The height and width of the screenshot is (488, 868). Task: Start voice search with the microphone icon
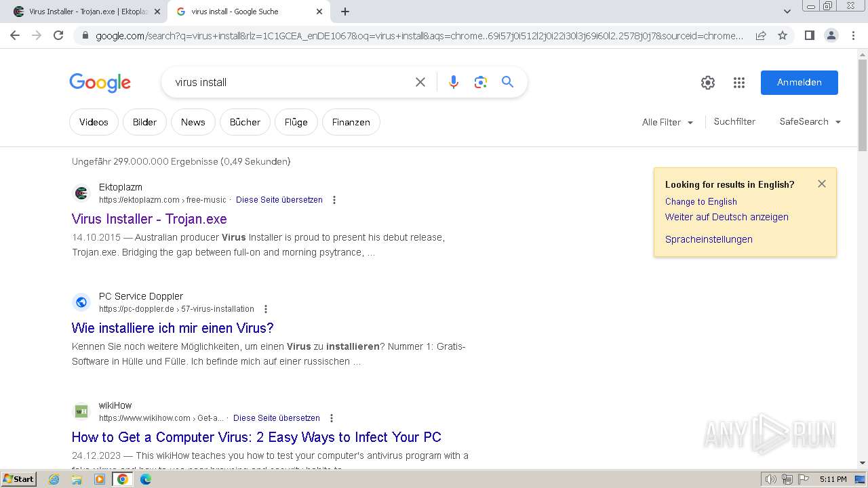tap(454, 82)
